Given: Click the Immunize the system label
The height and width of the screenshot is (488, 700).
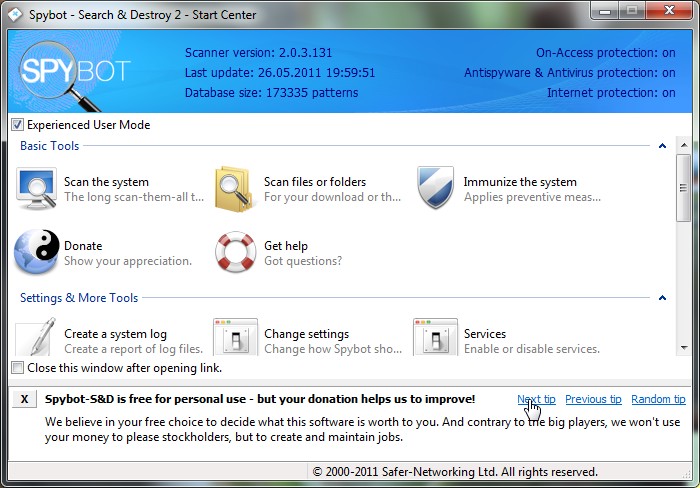Looking at the screenshot, I should 520,182.
